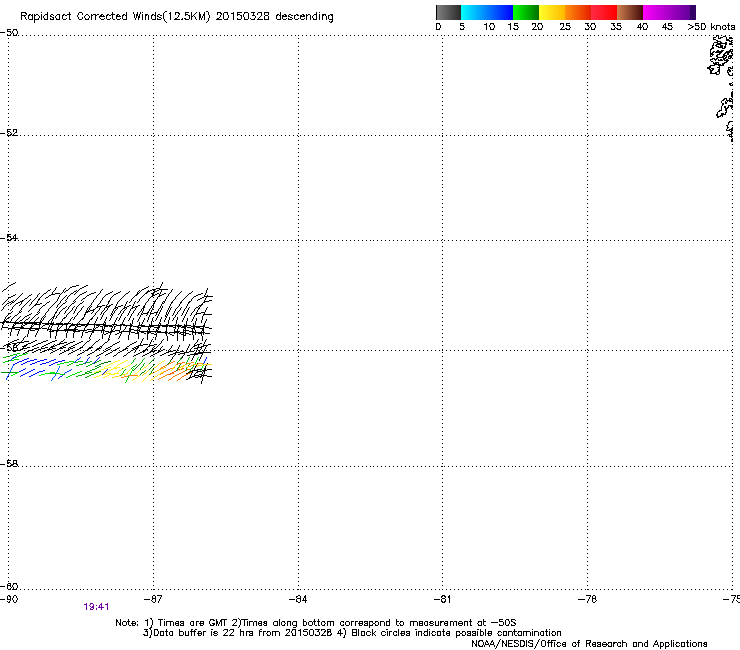Viewport: 740px width, 650px height.
Task: Click the '>50 knots' legend label
Action: pos(711,27)
